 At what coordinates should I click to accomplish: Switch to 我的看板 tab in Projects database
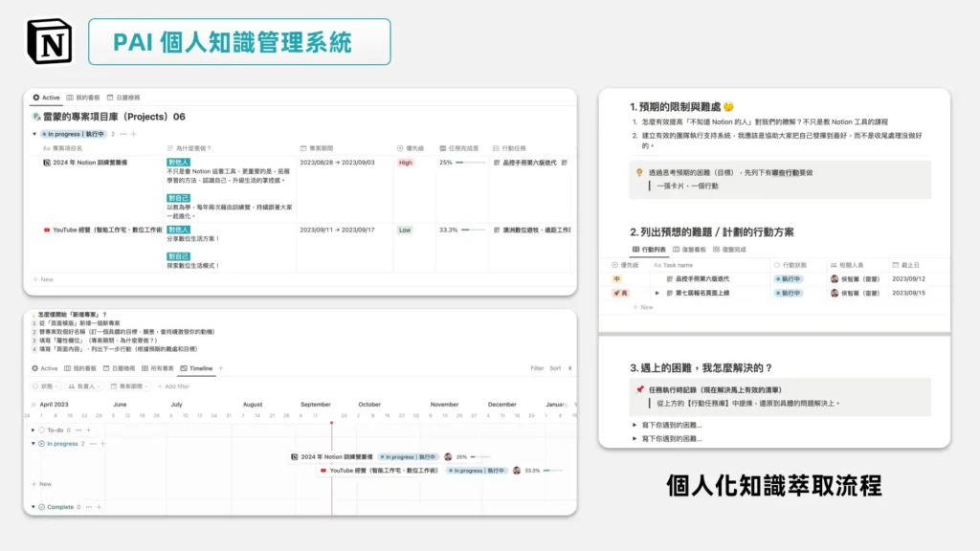(x=83, y=98)
